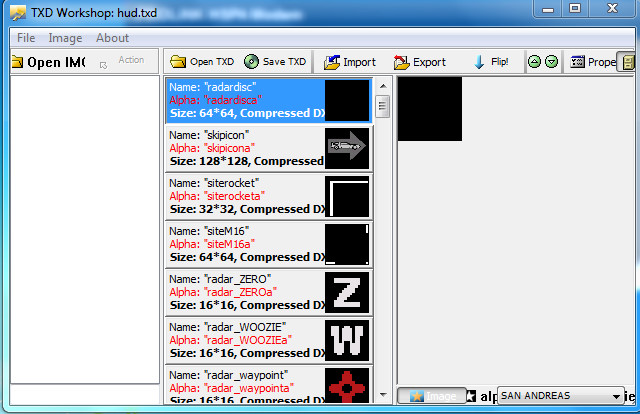The height and width of the screenshot is (414, 640).
Task: Open texture Properties button
Action: (x=593, y=62)
